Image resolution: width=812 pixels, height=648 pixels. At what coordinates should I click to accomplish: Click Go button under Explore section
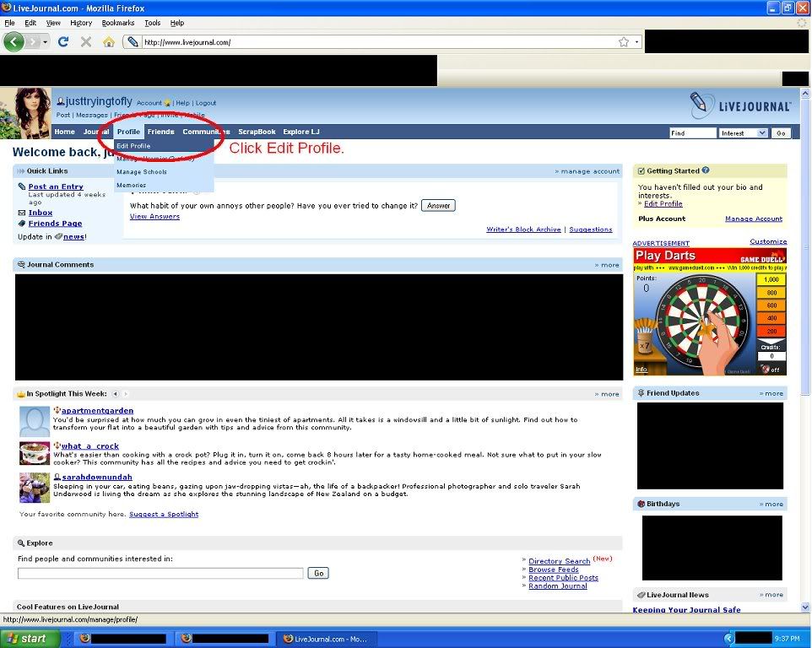pos(318,573)
